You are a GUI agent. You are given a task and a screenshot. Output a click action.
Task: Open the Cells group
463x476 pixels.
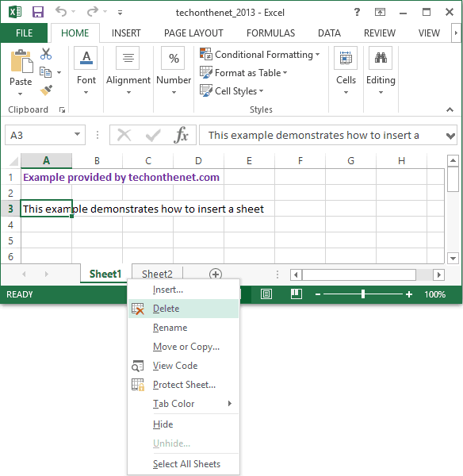[346, 71]
